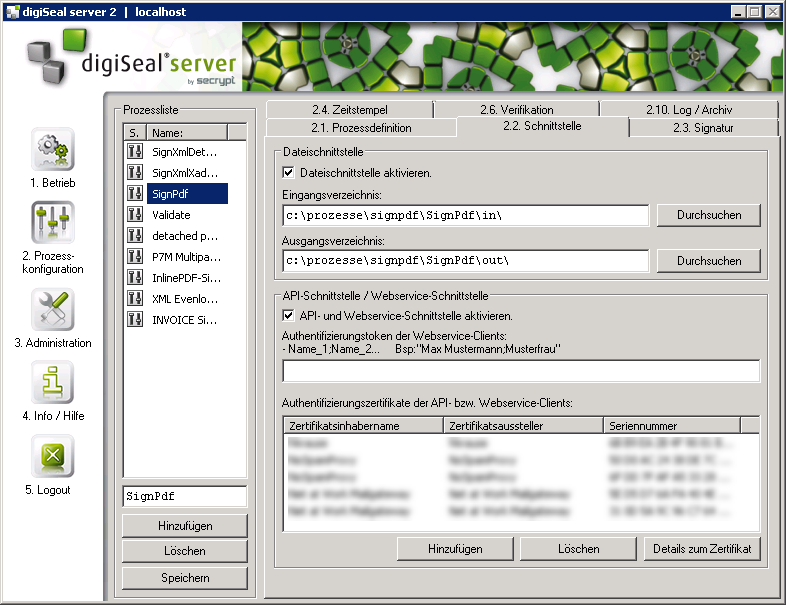The height and width of the screenshot is (605, 786).
Task: Sort by the Zertifikatsinhabername column header
Action: pos(363,426)
